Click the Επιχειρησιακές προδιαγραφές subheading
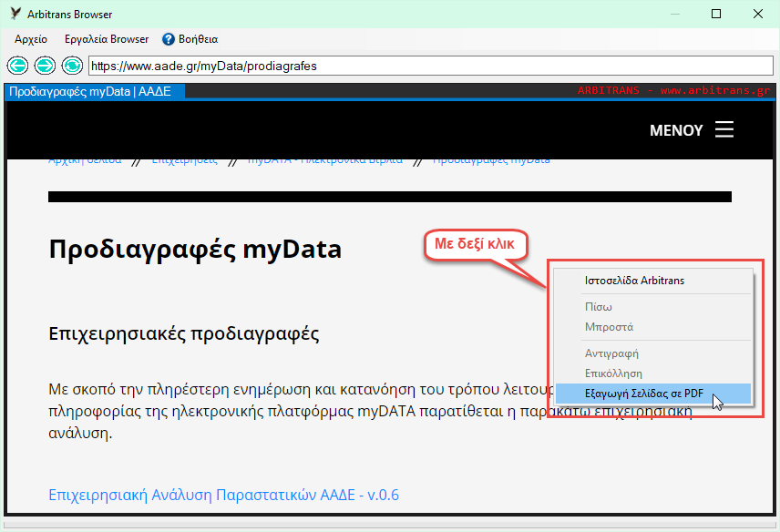780x532 pixels. click(184, 333)
